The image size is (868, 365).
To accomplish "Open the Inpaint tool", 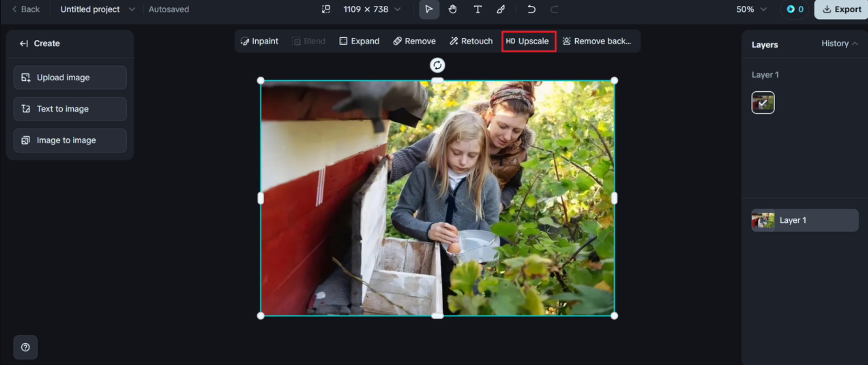I will pos(260,41).
